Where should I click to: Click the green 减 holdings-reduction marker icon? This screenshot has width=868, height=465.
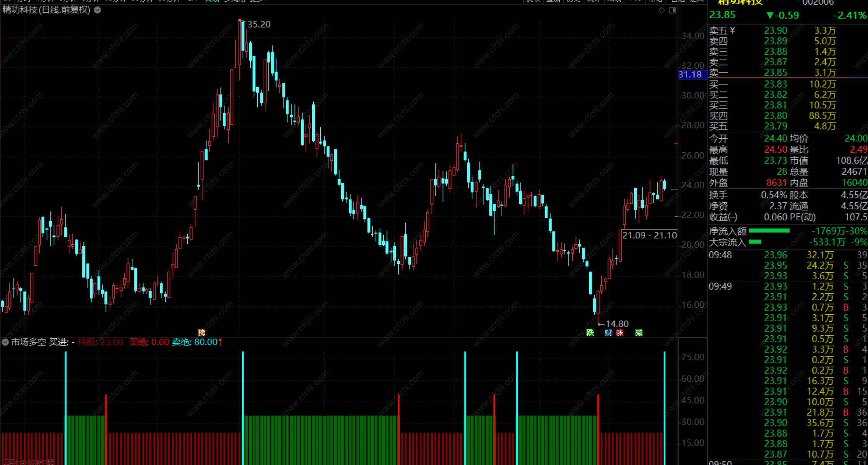(x=639, y=333)
